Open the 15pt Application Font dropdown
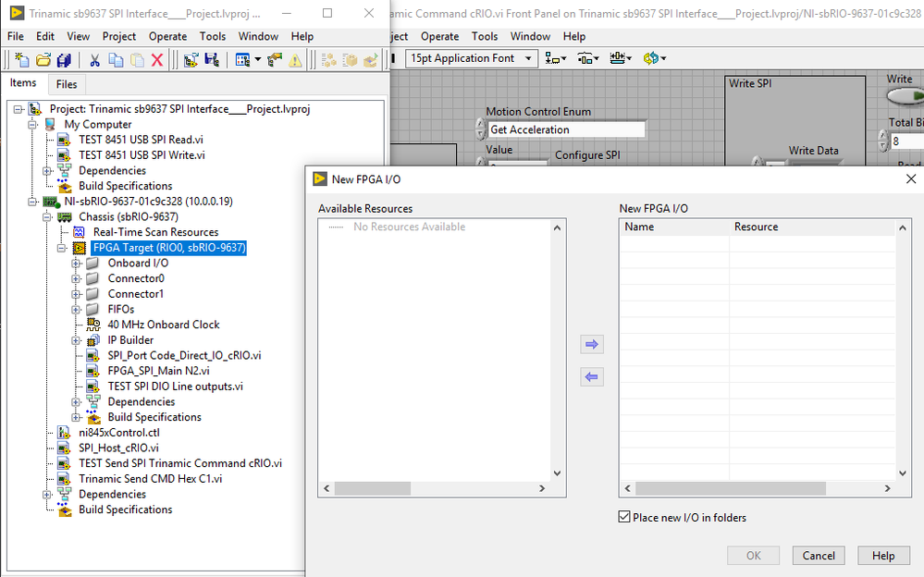924x577 pixels. tap(471, 57)
